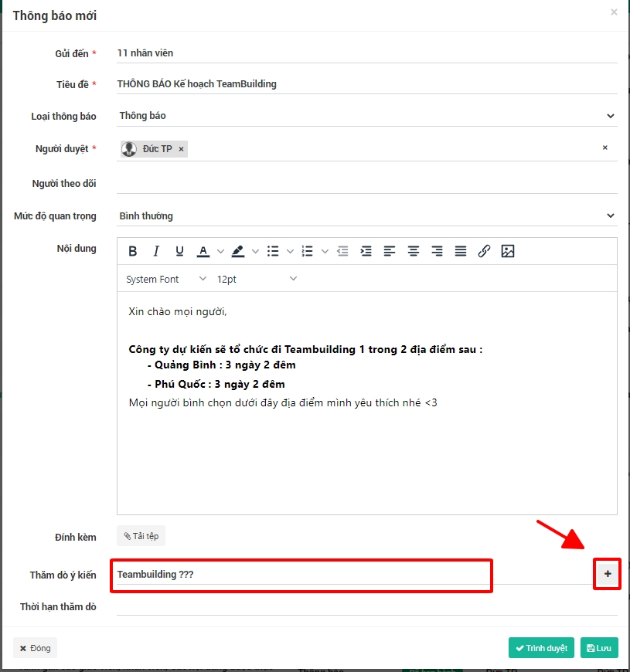
Task: Click the plus button to add poll option
Action: (608, 574)
